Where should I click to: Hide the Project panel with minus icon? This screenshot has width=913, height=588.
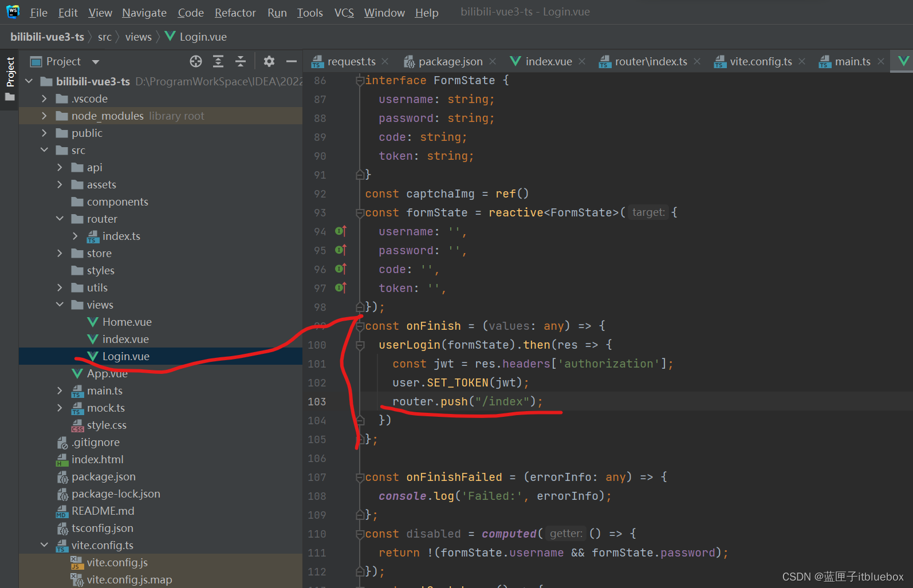[x=292, y=61]
